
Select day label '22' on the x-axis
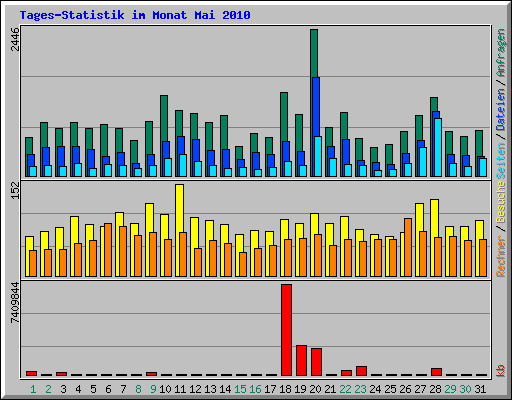(345, 389)
